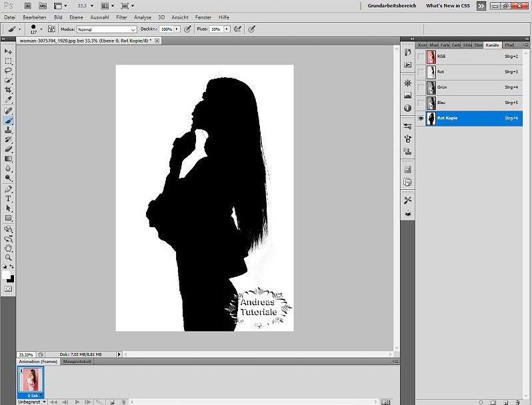Open the Bearbeiten menu
Viewport: 532px width, 405px height.
pos(34,17)
